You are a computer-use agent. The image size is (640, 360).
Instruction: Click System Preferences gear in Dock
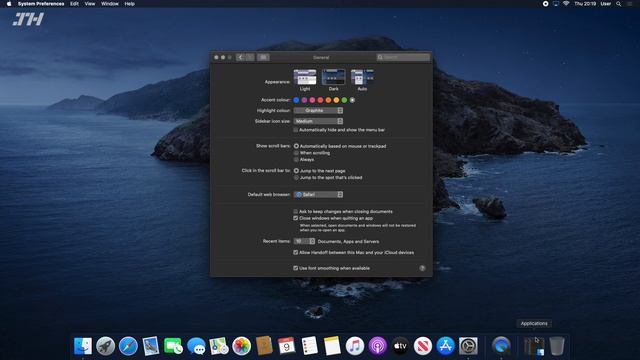coord(468,346)
